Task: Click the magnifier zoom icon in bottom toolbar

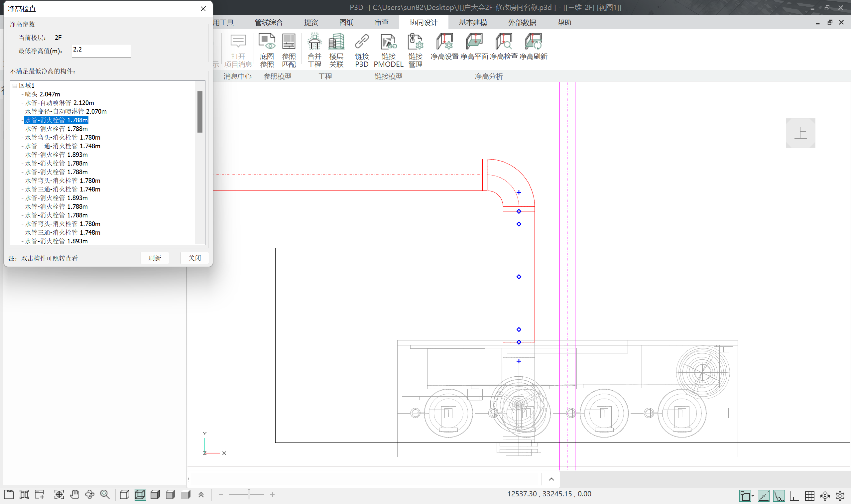Action: 105,494
